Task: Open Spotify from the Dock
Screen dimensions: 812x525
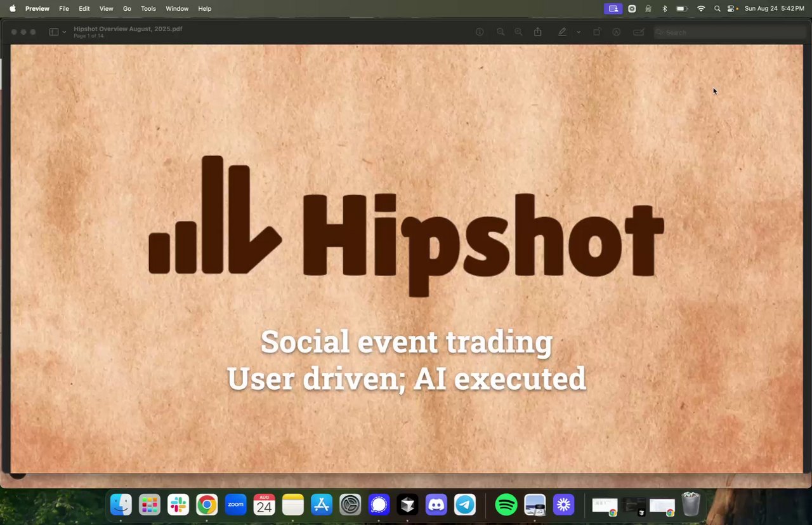Action: coord(506,505)
